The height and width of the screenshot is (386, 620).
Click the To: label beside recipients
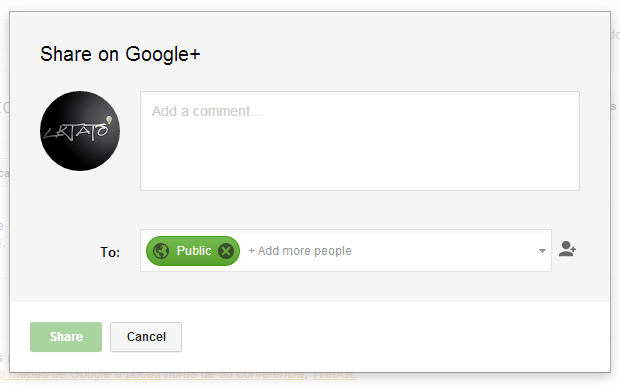[110, 252]
